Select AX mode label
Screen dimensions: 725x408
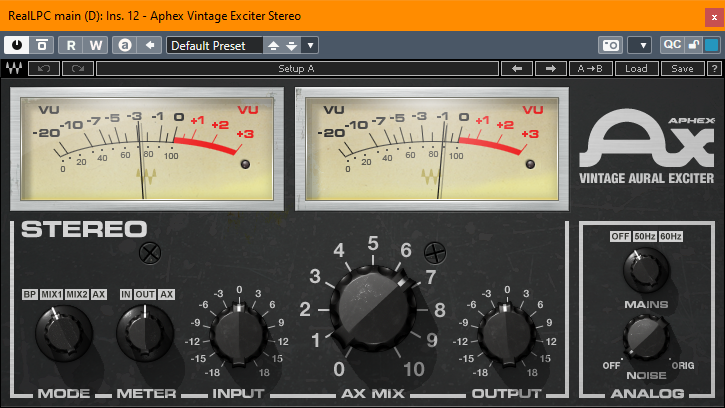click(x=98, y=294)
